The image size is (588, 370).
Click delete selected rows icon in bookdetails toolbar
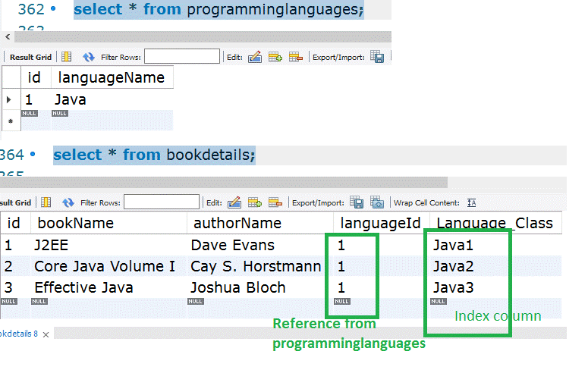pos(275,202)
